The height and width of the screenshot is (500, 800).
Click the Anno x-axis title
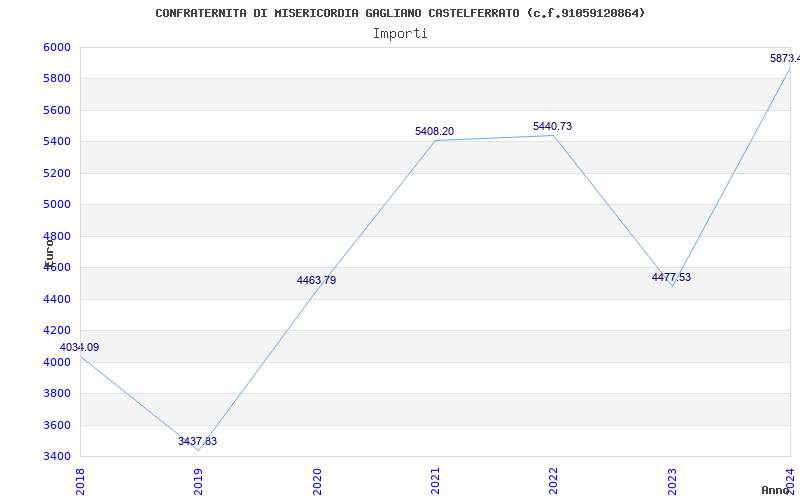776,490
